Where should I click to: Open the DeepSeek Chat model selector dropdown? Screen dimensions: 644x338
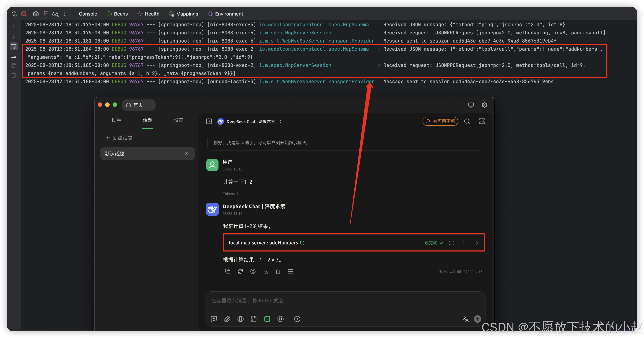(x=249, y=121)
